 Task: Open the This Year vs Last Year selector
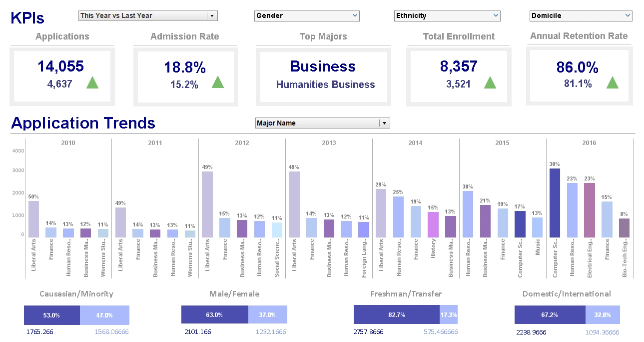(147, 15)
